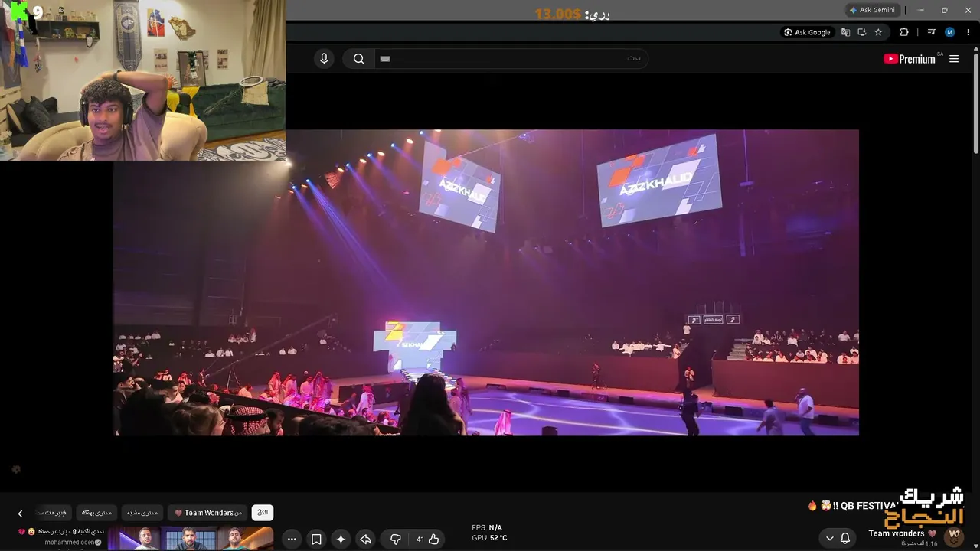Expand the subscription options chevron
This screenshot has height=551, width=980.
(829, 538)
